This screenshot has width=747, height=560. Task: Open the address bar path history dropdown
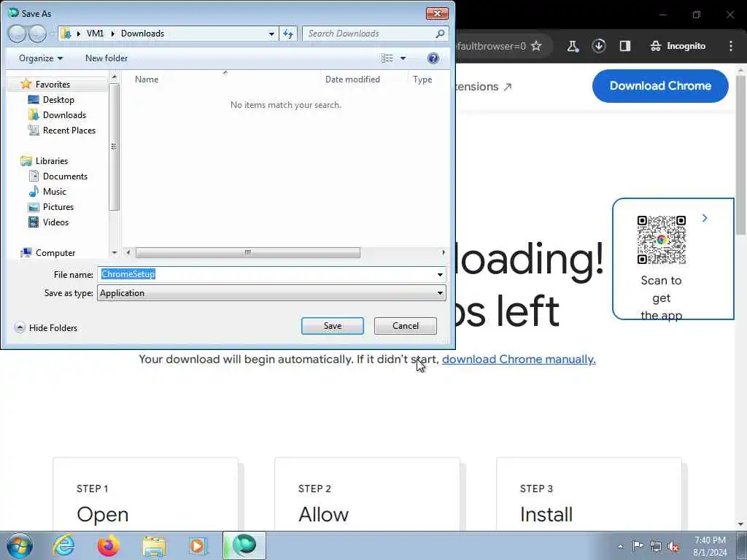tap(271, 34)
